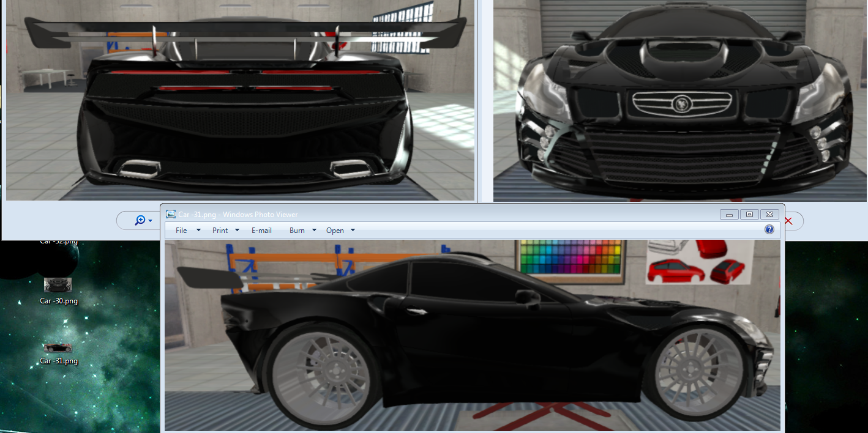Click the E-mail button in the toolbar
Screen dimensions: 868x433
[261, 231]
